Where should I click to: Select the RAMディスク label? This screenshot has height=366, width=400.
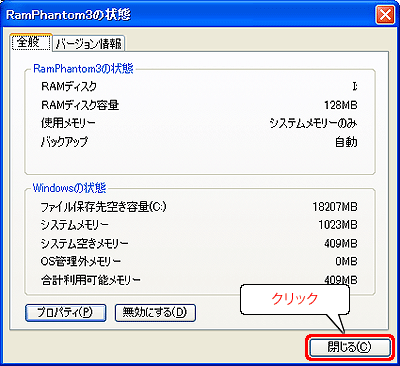[69, 86]
